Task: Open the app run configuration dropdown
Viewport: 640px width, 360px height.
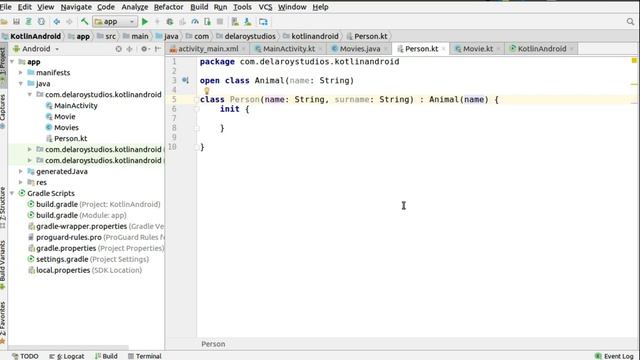Action: click(114, 22)
